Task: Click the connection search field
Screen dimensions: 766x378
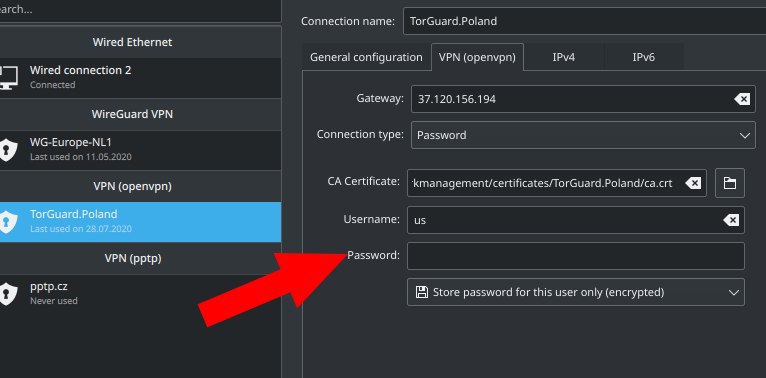Action: [140, 10]
